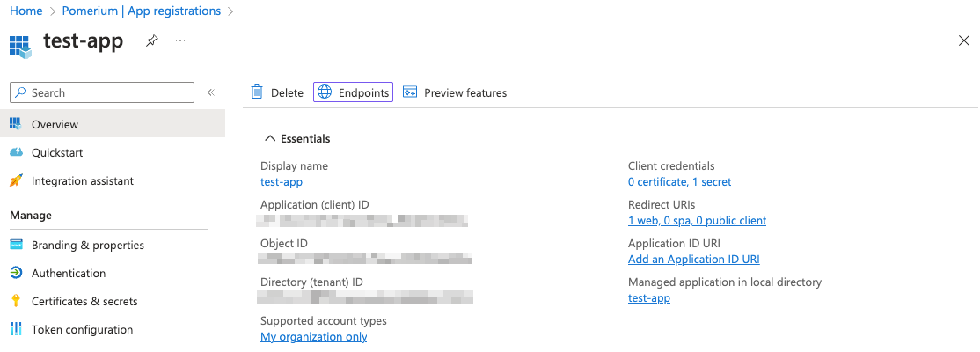Click Add an Application ID URI
980x352 pixels.
pyautogui.click(x=694, y=260)
